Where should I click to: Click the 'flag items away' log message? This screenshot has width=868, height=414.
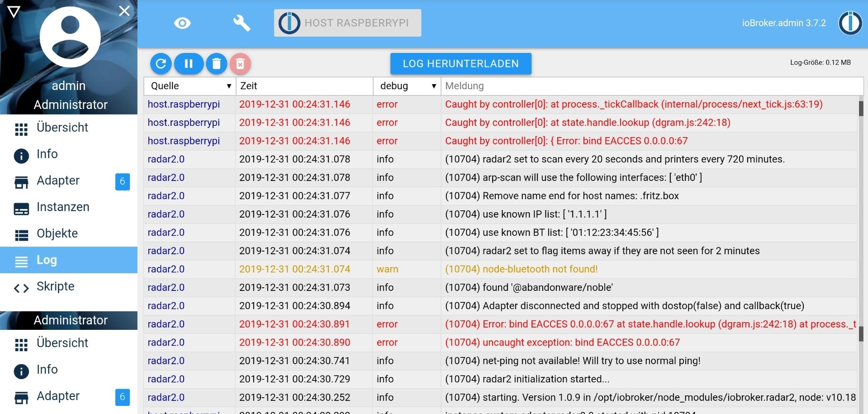(602, 251)
